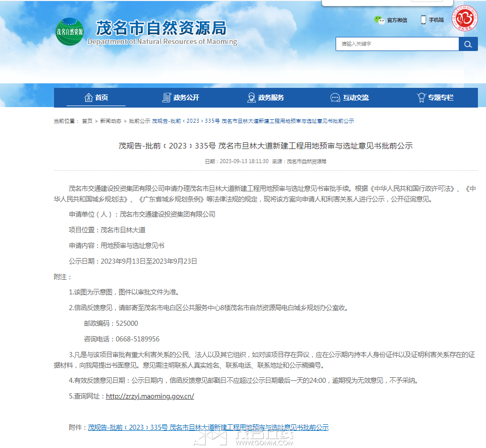This screenshot has width=486, height=448.
Task: Click the postal code 525000
Action: click(x=127, y=323)
